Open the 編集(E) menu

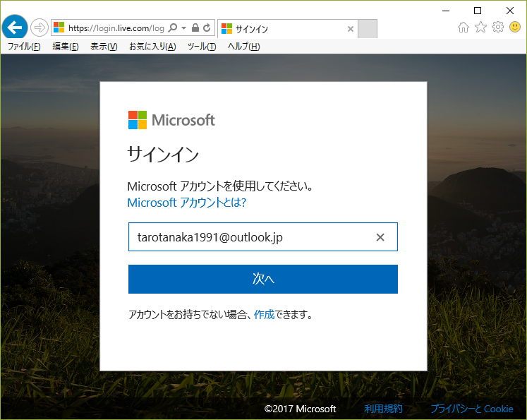point(66,47)
